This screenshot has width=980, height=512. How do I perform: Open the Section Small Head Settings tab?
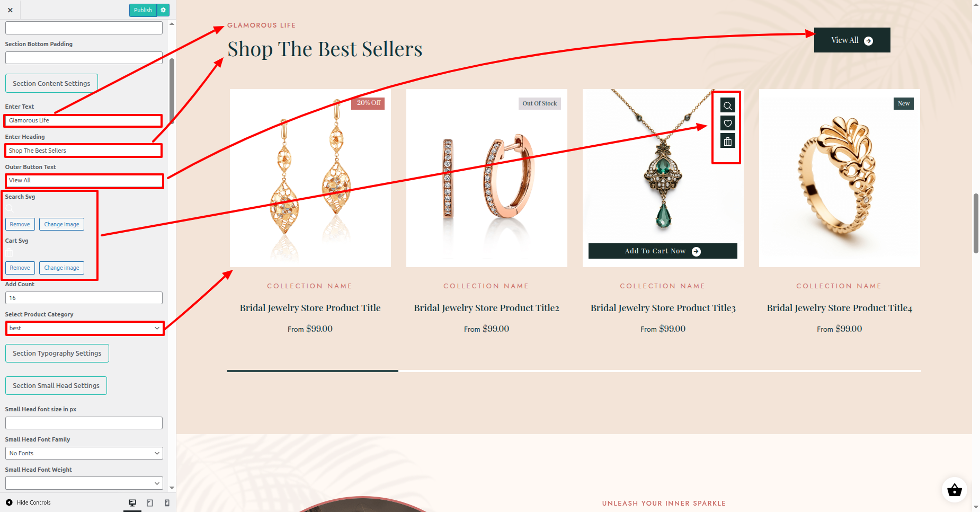coord(56,385)
